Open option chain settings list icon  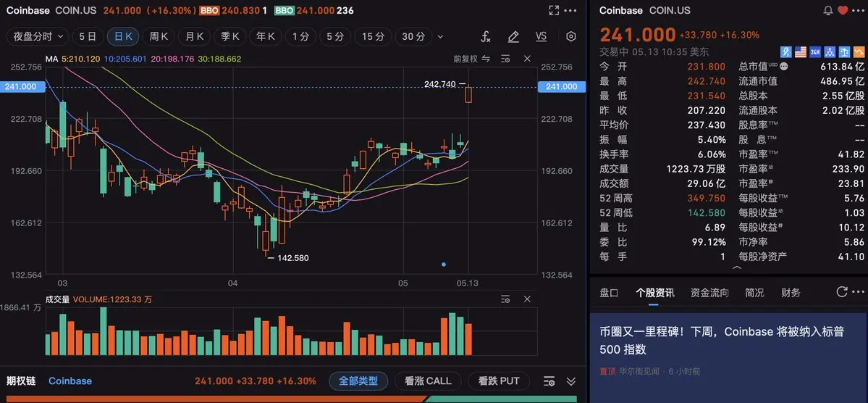(x=549, y=381)
